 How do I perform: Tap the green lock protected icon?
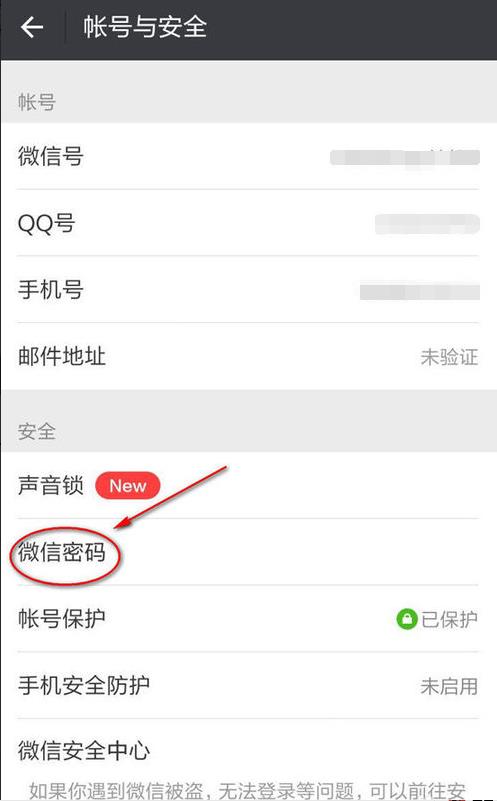[407, 619]
